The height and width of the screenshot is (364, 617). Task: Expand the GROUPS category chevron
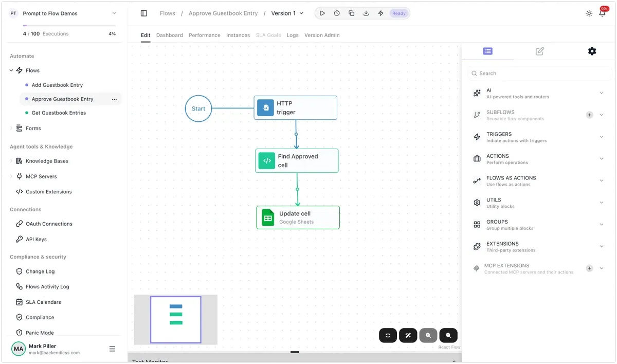coord(602,225)
